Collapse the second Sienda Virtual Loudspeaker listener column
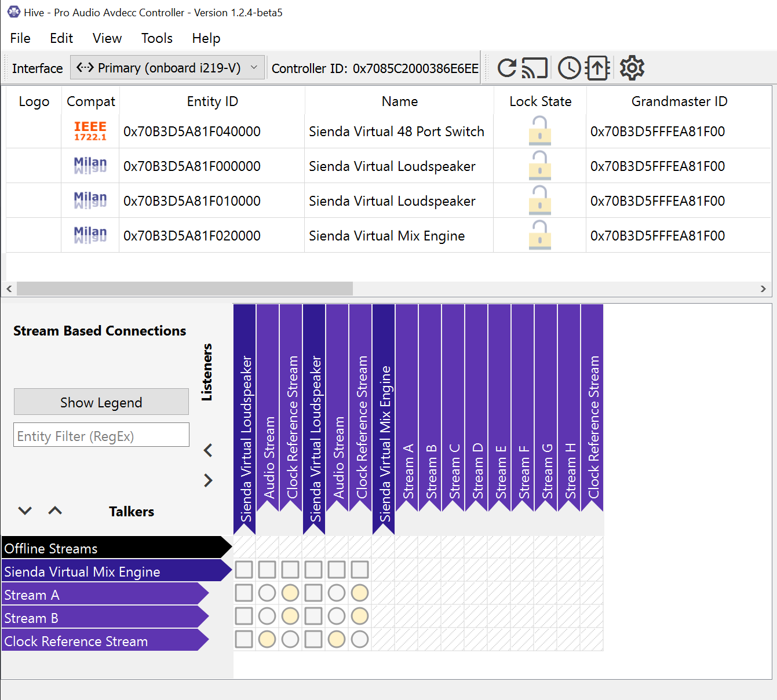Viewport: 777px width, 700px height. [314, 418]
